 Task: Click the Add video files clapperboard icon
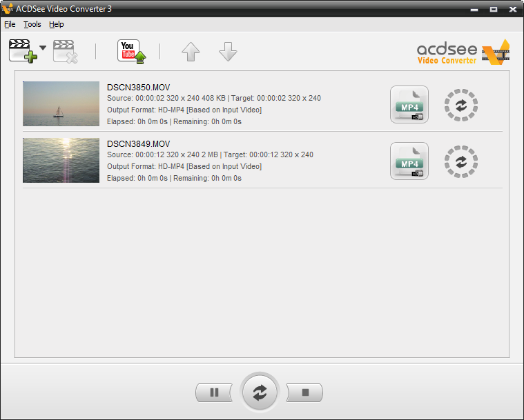point(23,51)
